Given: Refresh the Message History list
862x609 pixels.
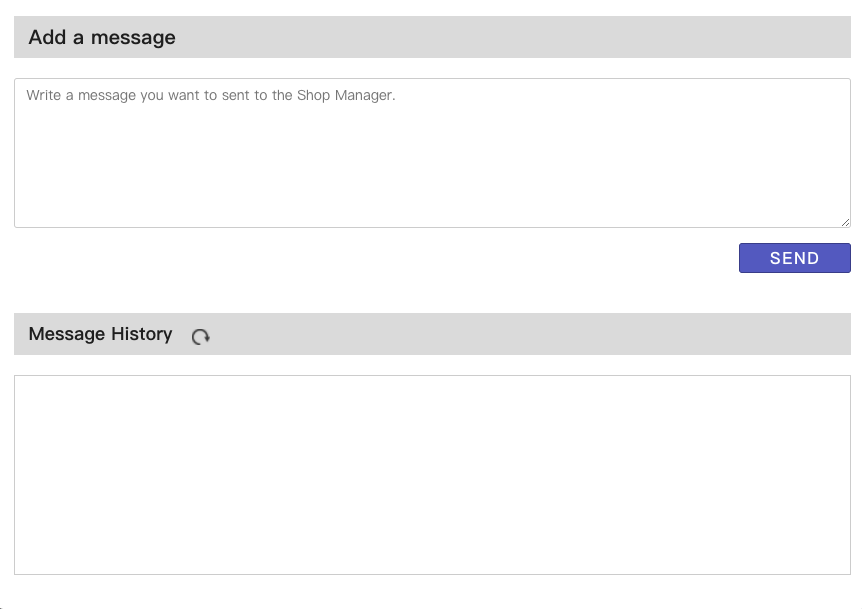Looking at the screenshot, I should tap(201, 337).
